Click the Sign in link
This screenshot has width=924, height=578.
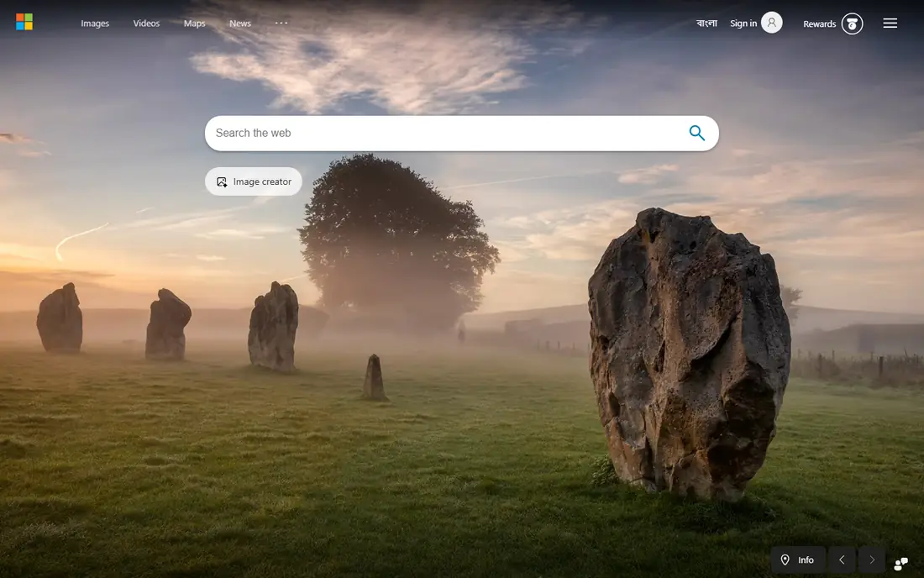(743, 24)
